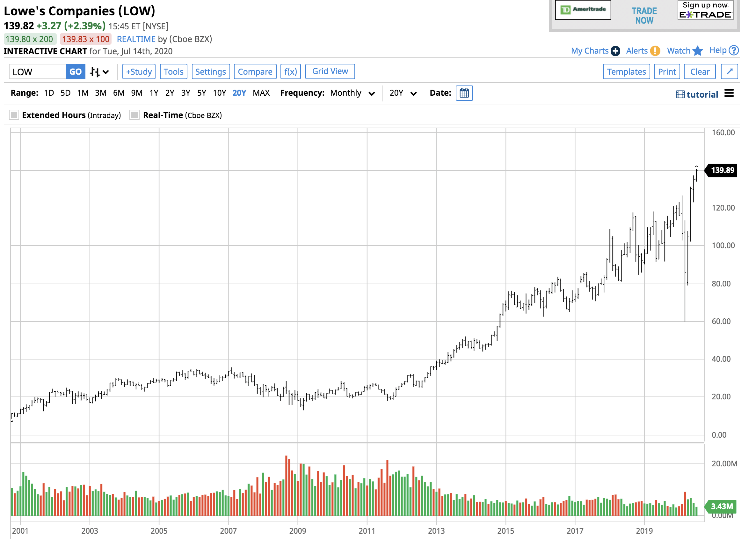Click the Compare button
This screenshot has width=756, height=541.
(x=255, y=72)
